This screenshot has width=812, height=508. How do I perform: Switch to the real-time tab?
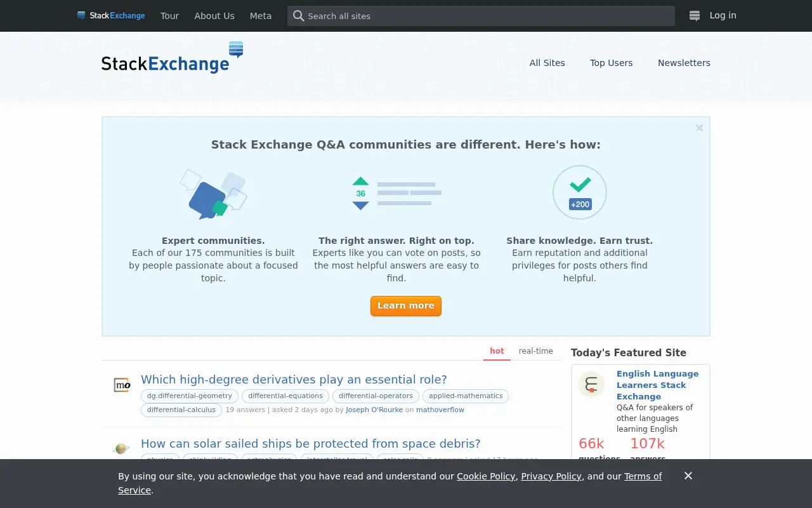click(536, 351)
